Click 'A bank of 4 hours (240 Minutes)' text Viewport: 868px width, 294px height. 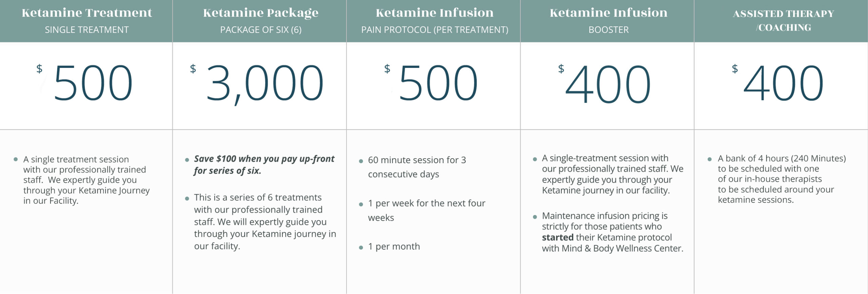tap(782, 159)
